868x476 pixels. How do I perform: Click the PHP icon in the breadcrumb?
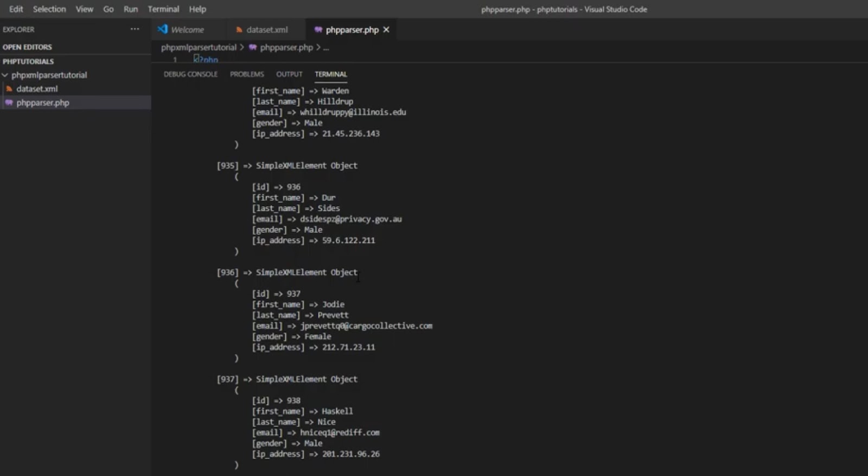click(x=253, y=48)
